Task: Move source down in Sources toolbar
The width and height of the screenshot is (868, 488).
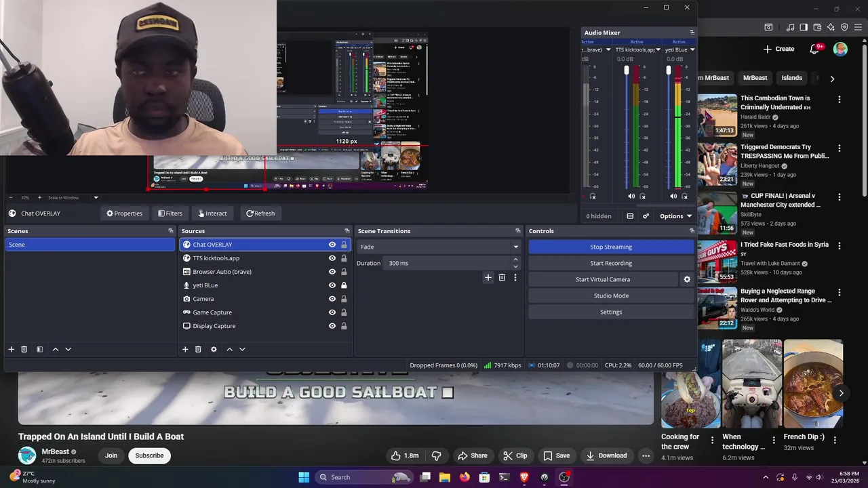Action: [242, 349]
